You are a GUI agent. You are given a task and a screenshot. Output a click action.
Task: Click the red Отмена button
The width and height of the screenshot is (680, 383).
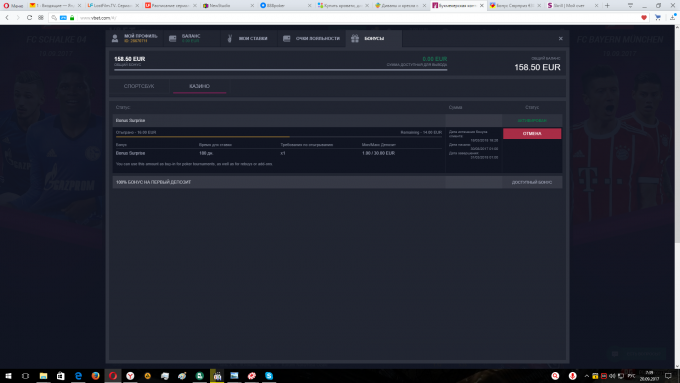532,134
